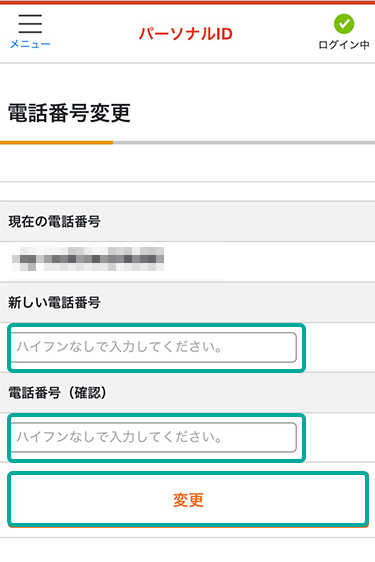Click the 現在の電話番号 section label

54,222
